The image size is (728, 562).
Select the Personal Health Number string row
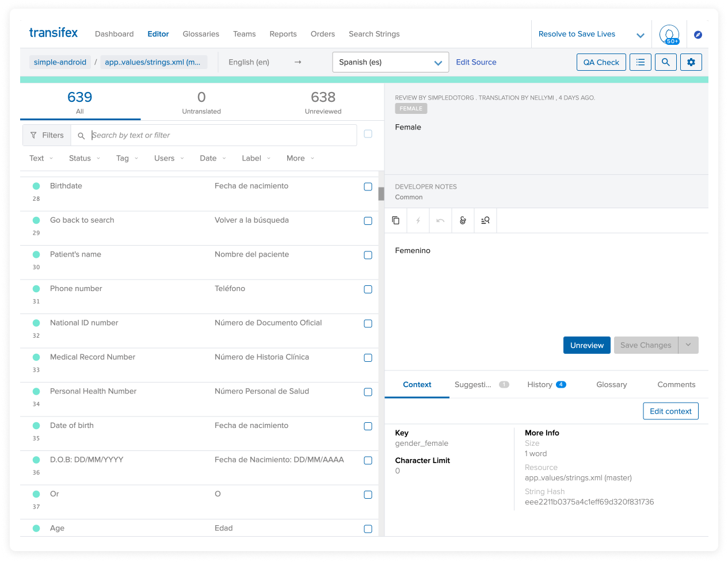199,399
